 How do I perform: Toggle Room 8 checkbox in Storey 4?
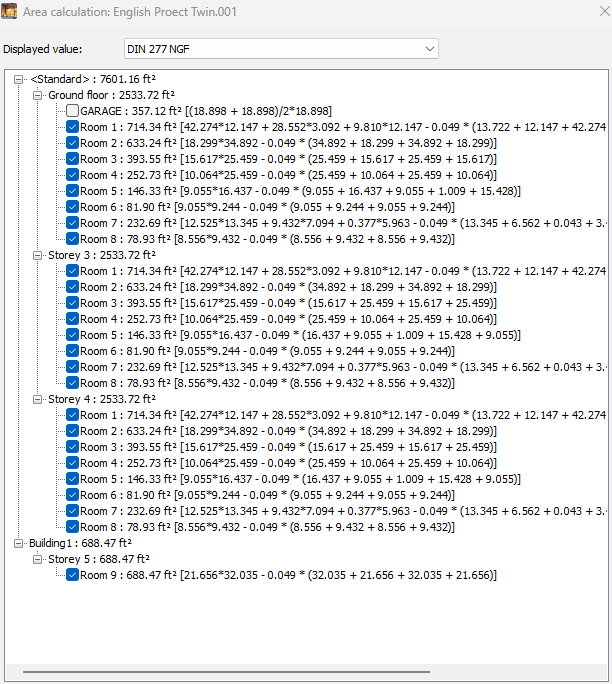click(72, 527)
